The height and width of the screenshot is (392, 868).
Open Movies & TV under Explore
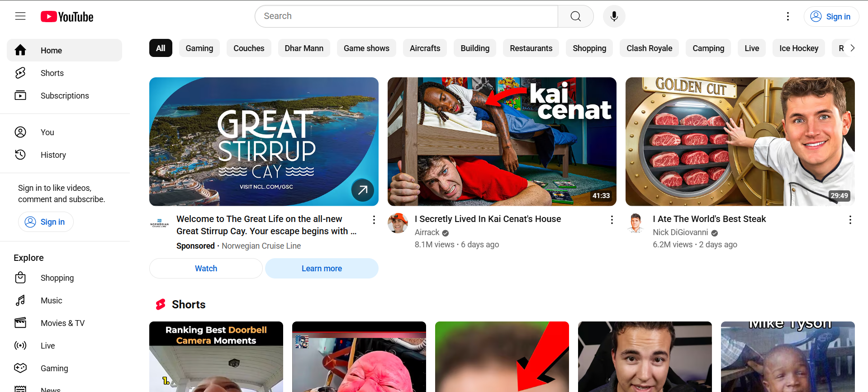(x=64, y=323)
